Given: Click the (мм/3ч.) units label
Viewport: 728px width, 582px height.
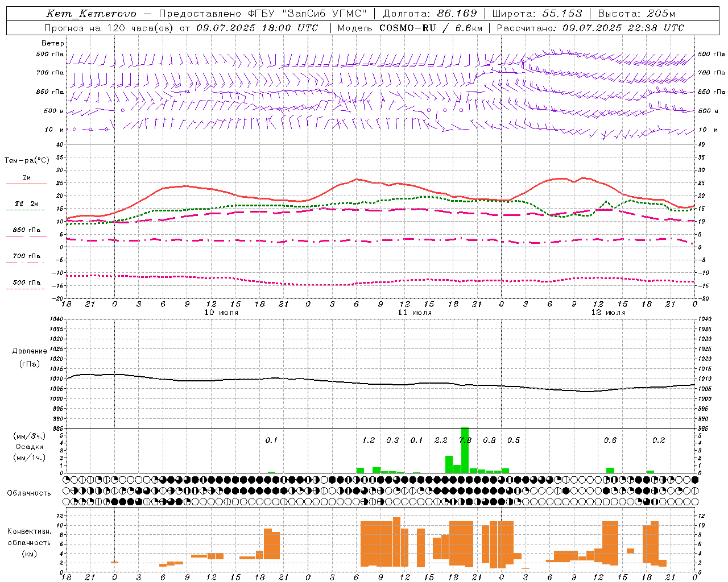Looking at the screenshot, I should (30, 436).
